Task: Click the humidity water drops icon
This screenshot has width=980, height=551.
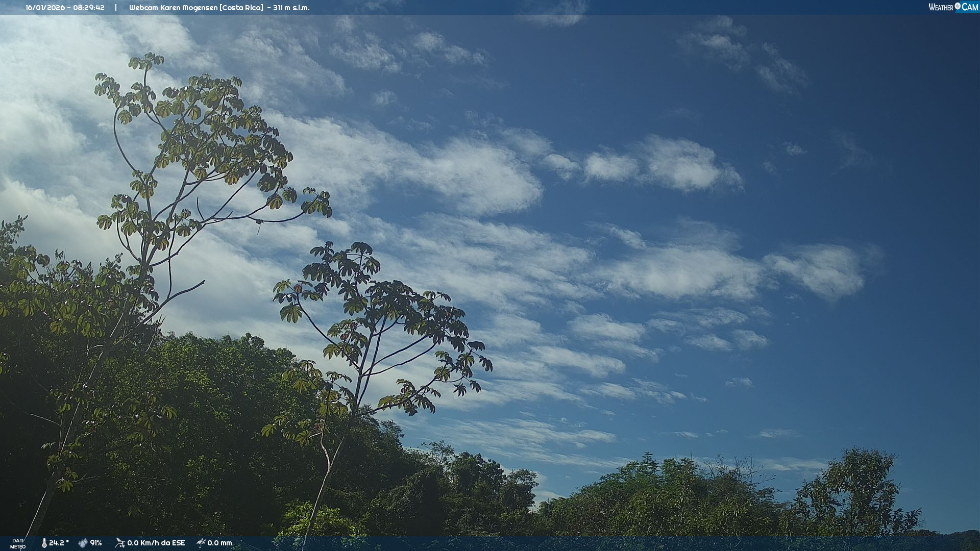Action: pyautogui.click(x=83, y=543)
